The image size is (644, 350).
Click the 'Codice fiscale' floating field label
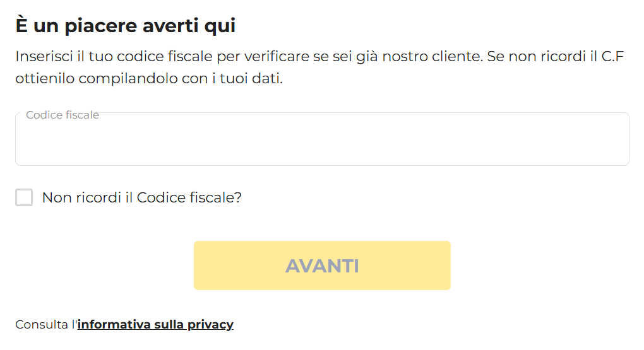coord(63,115)
